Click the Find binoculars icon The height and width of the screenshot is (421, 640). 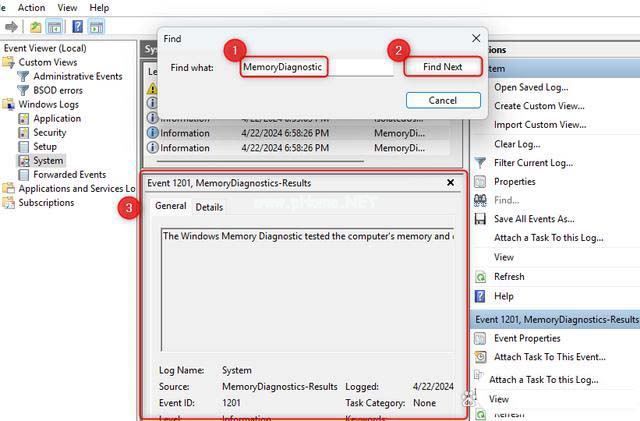pyautogui.click(x=480, y=200)
